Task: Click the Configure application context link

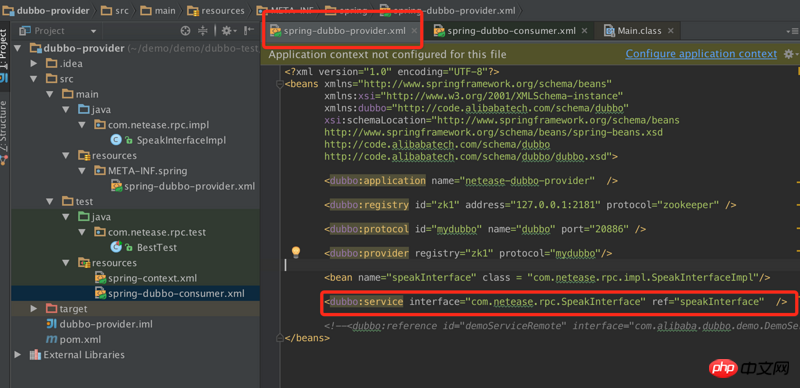Action: (701, 54)
